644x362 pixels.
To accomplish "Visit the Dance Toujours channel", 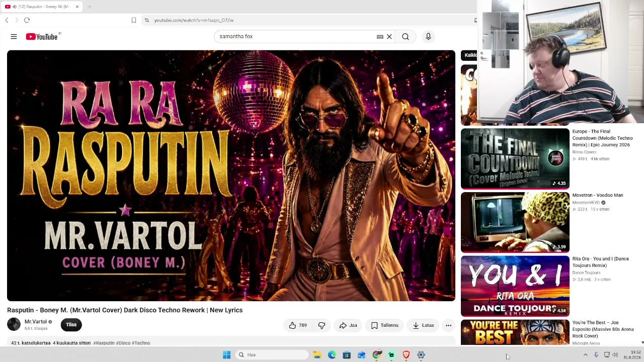I will (586, 273).
